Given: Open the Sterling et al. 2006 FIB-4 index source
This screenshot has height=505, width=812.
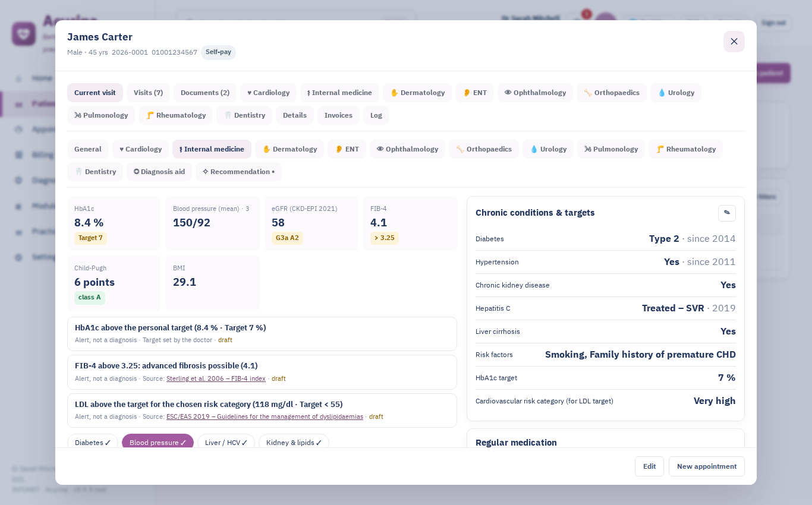Looking at the screenshot, I should pyautogui.click(x=216, y=378).
